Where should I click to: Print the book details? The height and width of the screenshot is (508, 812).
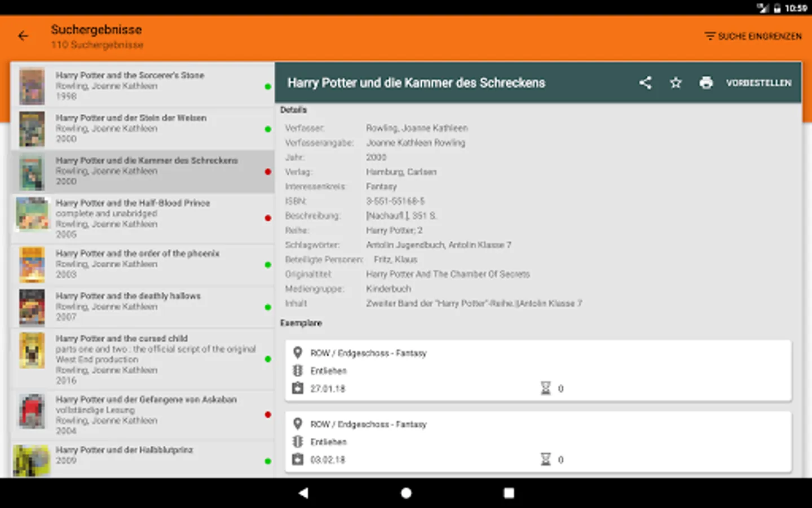[706, 83]
